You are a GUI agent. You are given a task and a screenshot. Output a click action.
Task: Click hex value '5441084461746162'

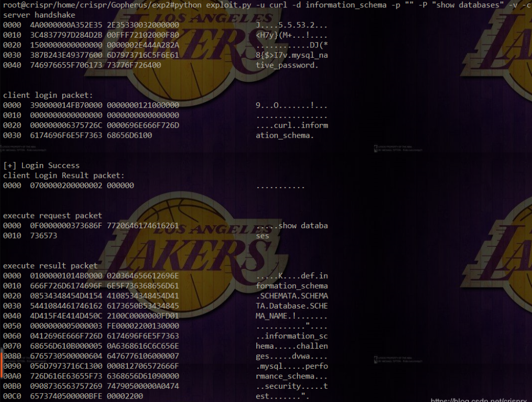pos(66,306)
